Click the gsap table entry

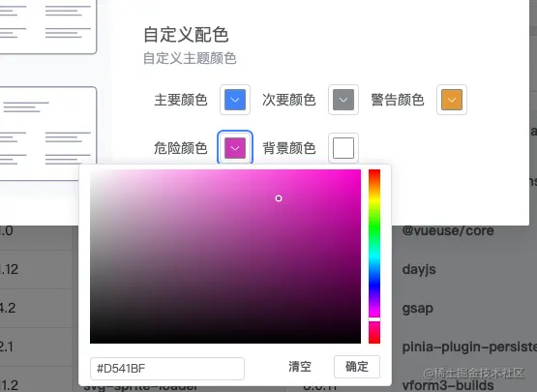(417, 309)
